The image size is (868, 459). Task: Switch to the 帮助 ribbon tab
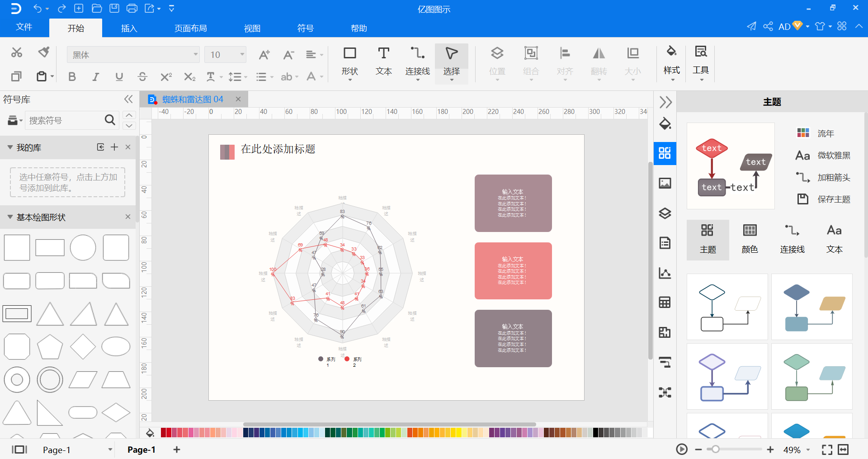pyautogui.click(x=359, y=28)
